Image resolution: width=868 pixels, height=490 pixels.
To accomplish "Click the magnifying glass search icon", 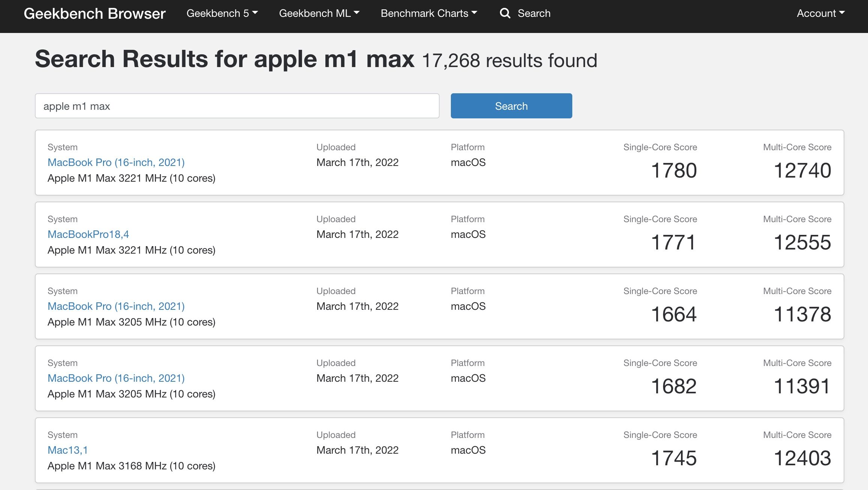I will [x=505, y=13].
